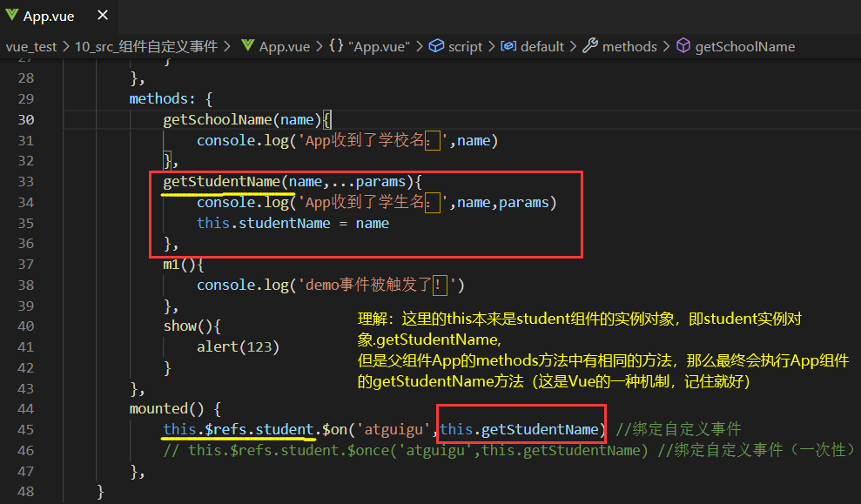
Task: Click the //绑定自定义事件 comment on line 45
Action: tap(679, 429)
